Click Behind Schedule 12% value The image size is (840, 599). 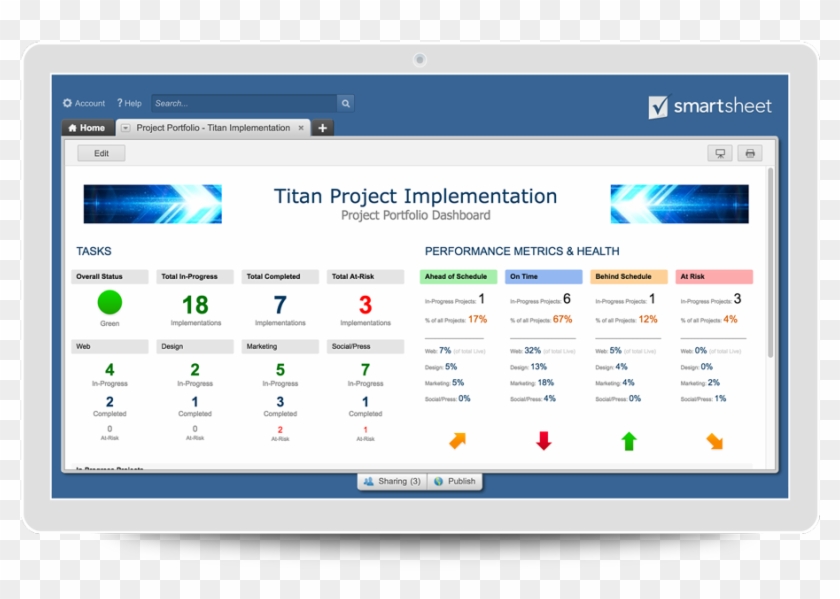648,319
